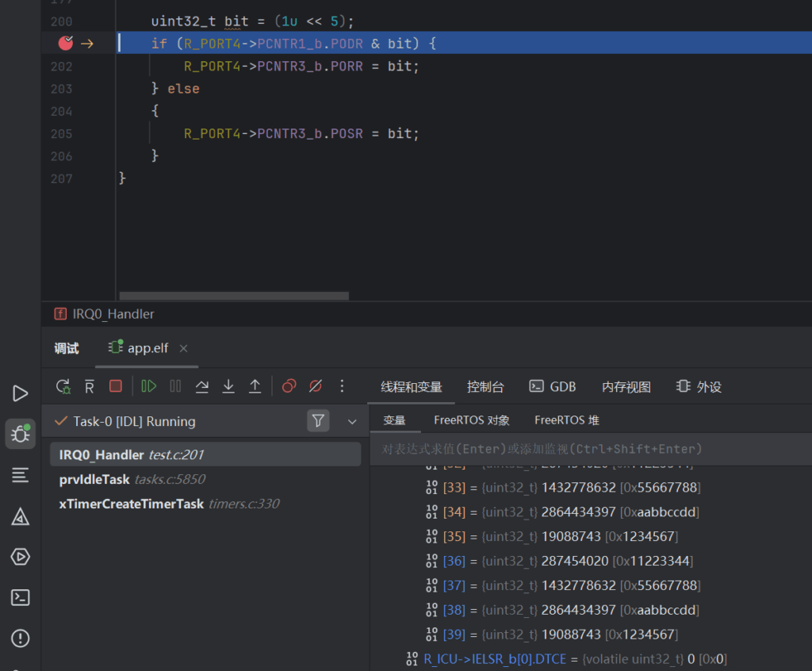Image resolution: width=812 pixels, height=671 pixels.
Task: Open the structure list sidebar icon
Action: (x=20, y=474)
